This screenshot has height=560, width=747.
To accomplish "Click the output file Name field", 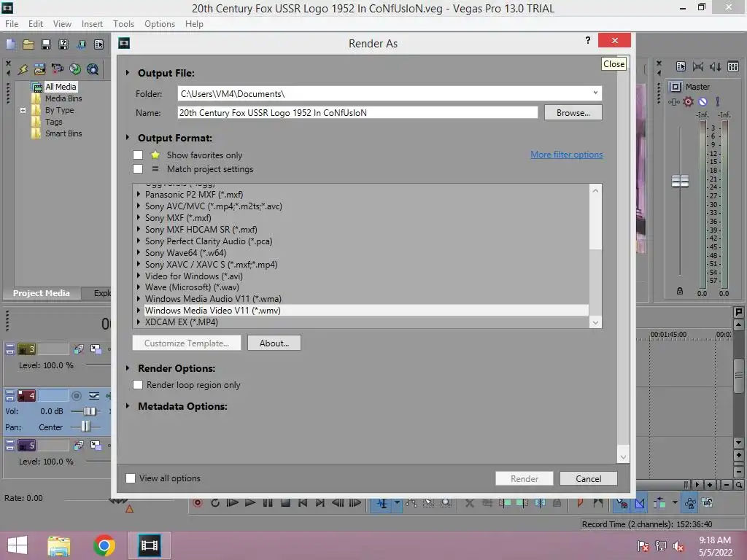I will coord(357,113).
